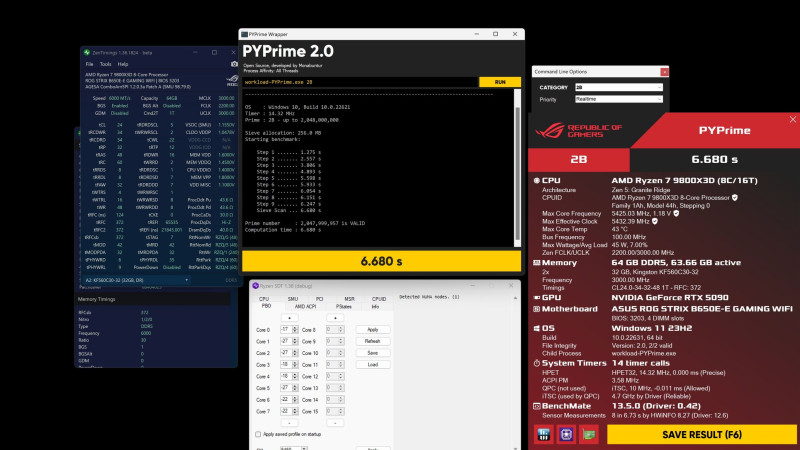Click the yellow RUN button in PYPrime
The height and width of the screenshot is (450, 800).
(500, 82)
